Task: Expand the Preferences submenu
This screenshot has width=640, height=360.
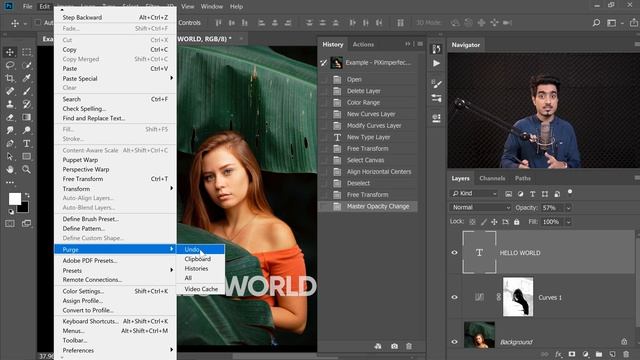Action: point(116,350)
